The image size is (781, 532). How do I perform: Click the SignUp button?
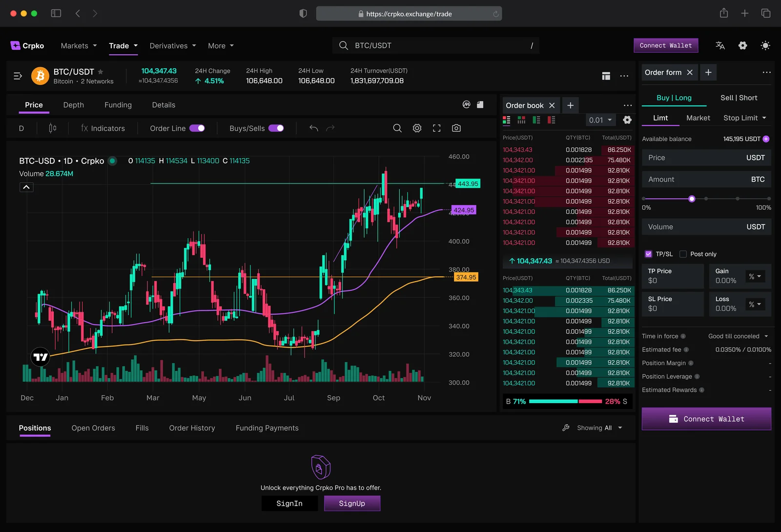[x=352, y=503]
